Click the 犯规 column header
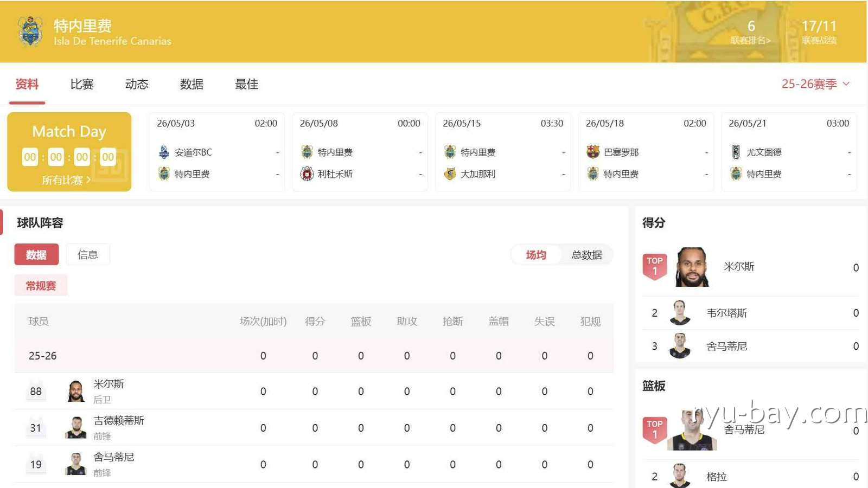868x488 pixels. coord(590,322)
